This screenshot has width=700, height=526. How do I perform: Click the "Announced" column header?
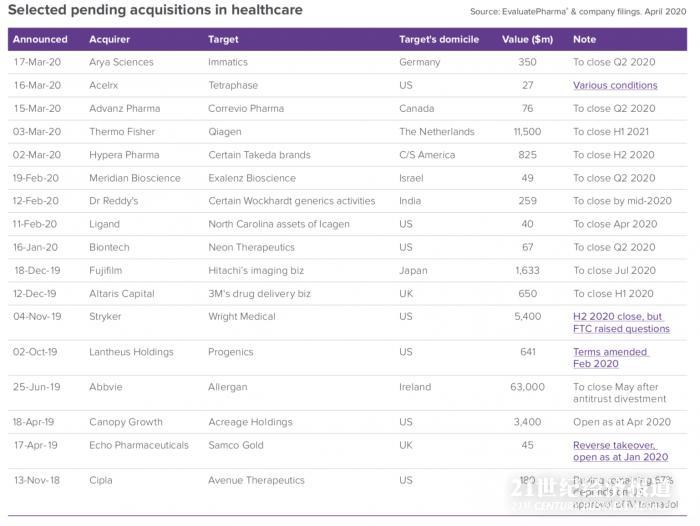click(x=41, y=39)
